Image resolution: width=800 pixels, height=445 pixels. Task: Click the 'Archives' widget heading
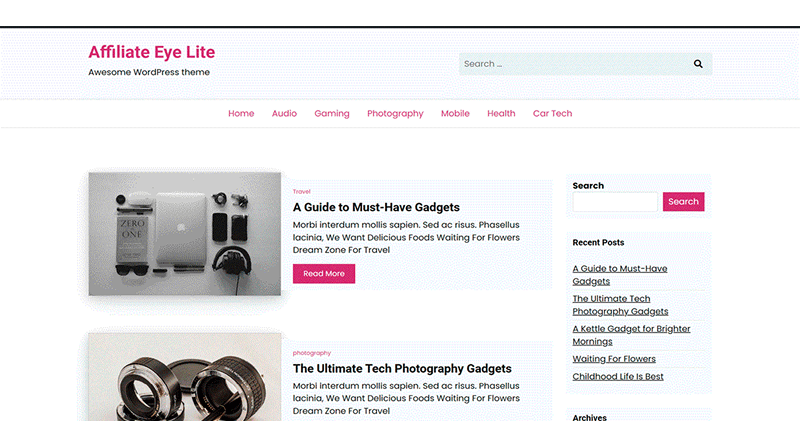pos(589,417)
